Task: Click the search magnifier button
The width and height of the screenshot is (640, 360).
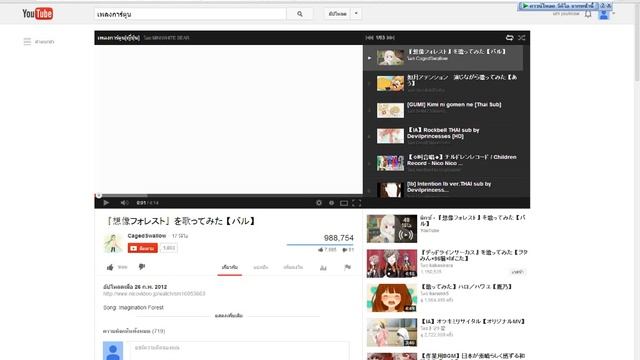Action: 300,14
